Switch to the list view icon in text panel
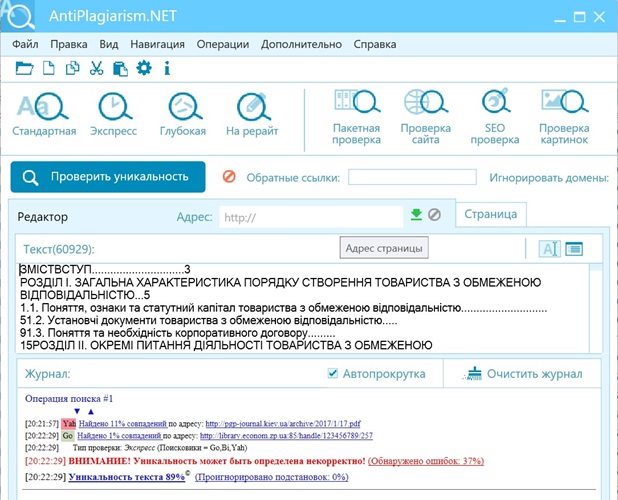This screenshot has width=618, height=500. click(x=574, y=249)
